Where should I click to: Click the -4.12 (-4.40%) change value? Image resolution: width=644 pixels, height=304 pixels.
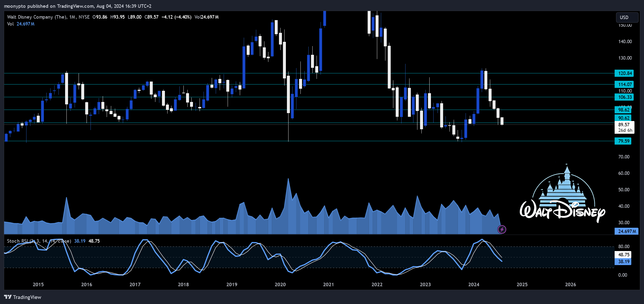pos(177,17)
